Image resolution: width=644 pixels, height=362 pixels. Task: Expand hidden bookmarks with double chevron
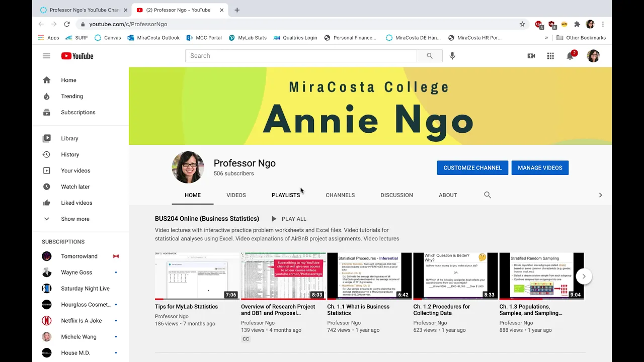(546, 38)
